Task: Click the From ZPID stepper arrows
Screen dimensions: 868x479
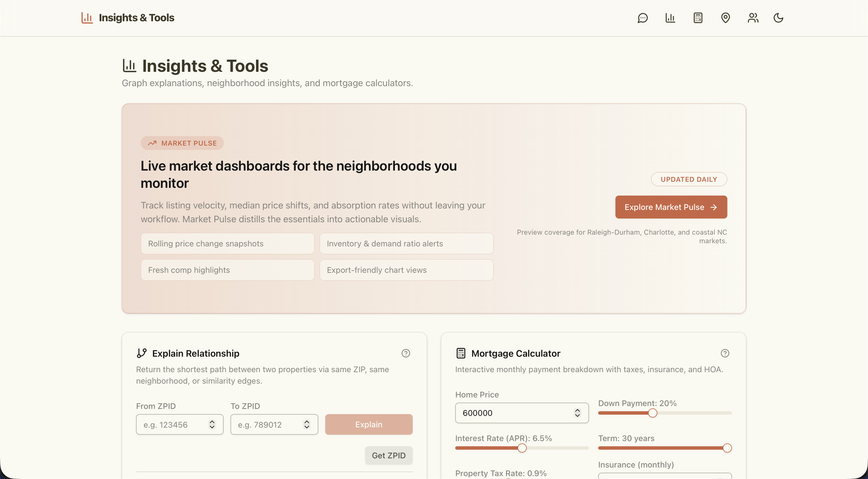Action: coord(212,424)
